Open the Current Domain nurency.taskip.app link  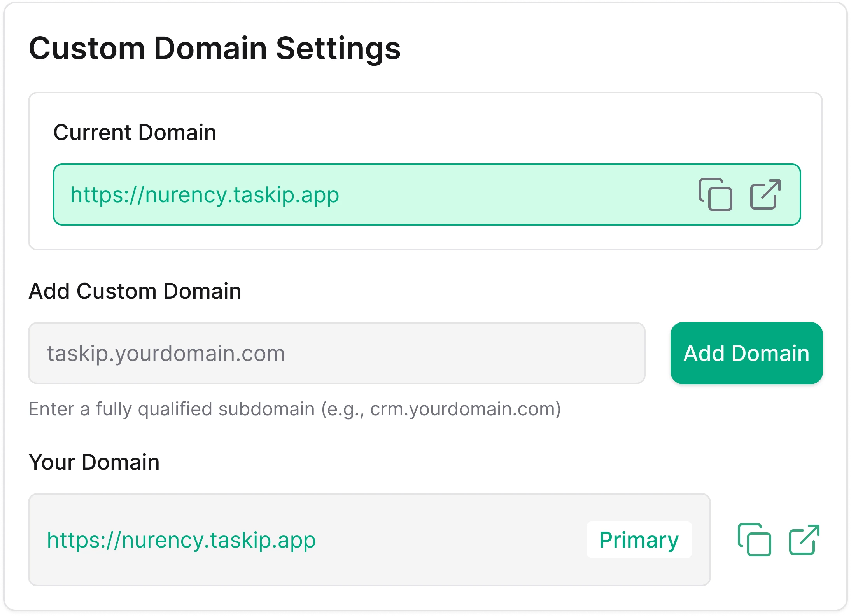point(205,194)
